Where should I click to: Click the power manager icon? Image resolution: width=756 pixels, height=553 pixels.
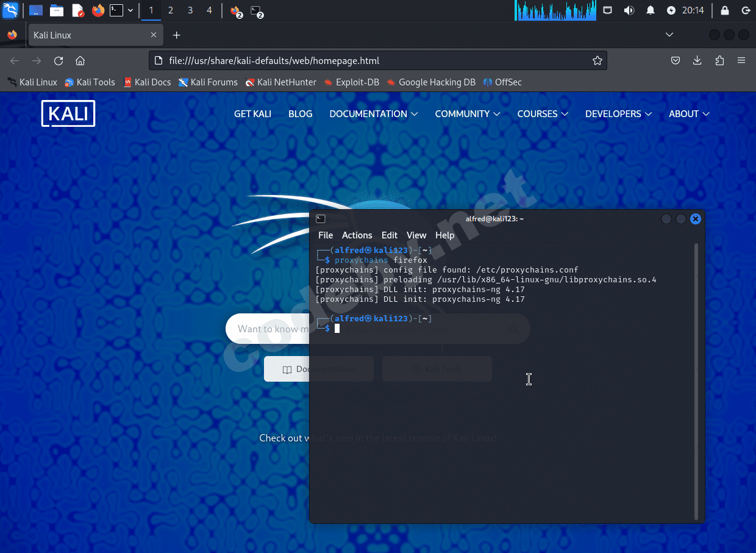[671, 10]
